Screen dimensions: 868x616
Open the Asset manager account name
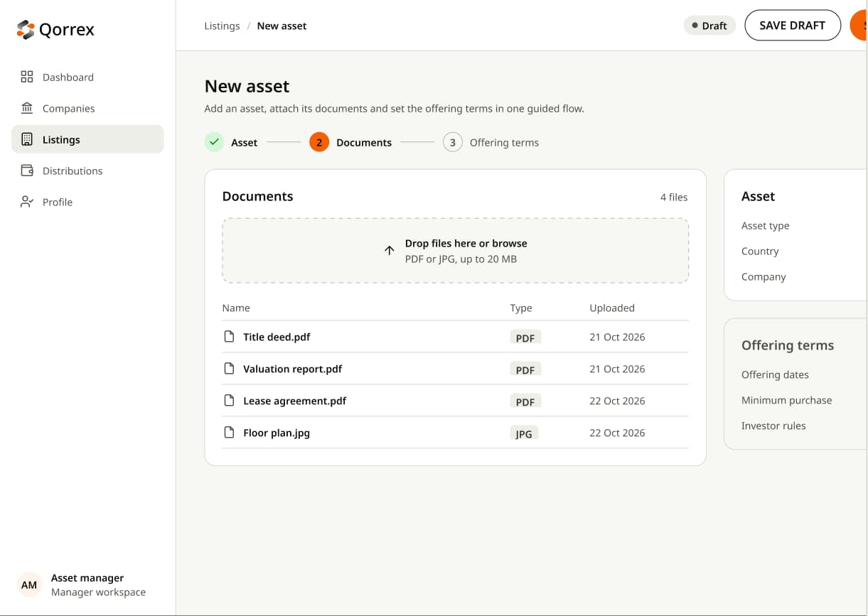tap(87, 578)
